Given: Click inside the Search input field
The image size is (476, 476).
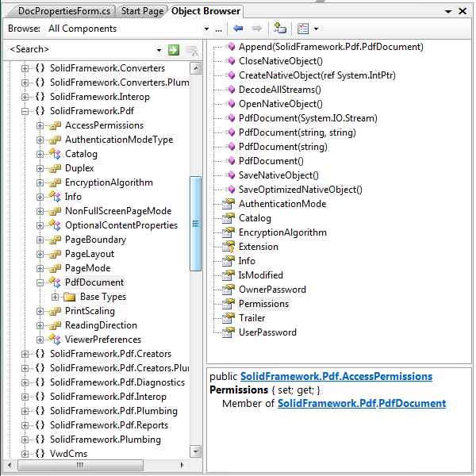Looking at the screenshot, I should click(x=80, y=49).
